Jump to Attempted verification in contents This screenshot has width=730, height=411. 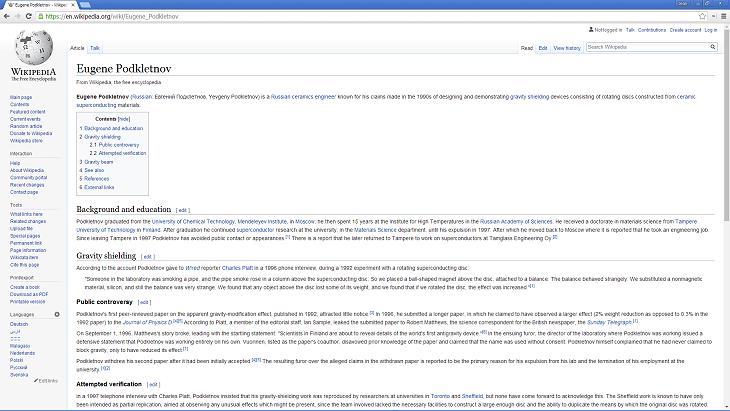click(122, 153)
